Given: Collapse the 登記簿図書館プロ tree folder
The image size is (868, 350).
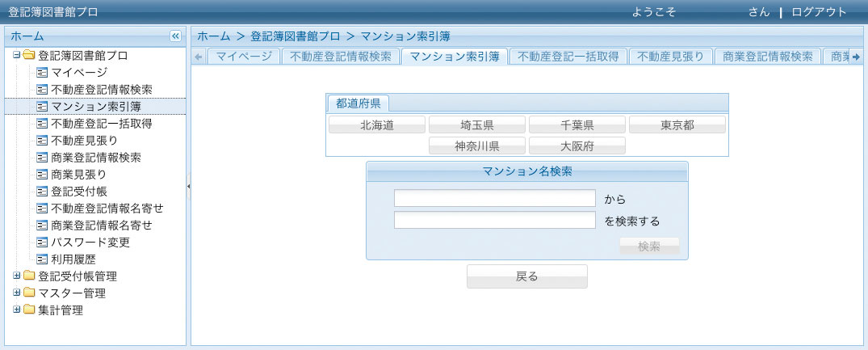Looking at the screenshot, I should click(17, 55).
